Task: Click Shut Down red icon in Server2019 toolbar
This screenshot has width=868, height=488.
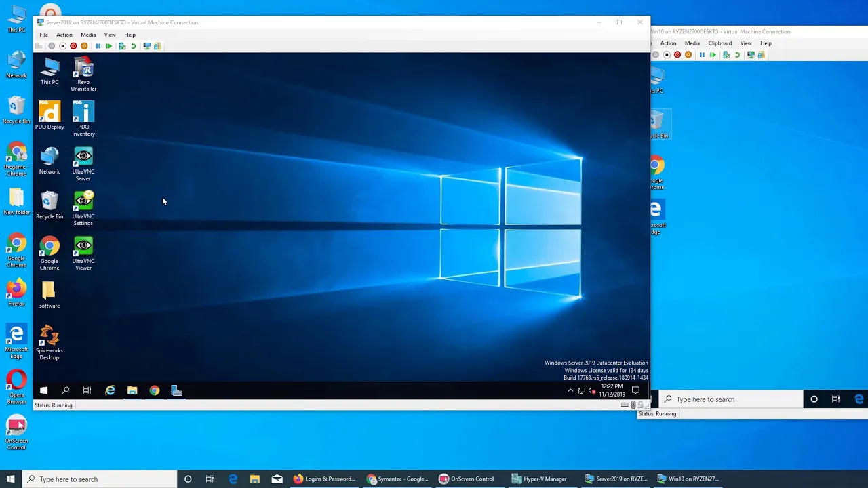Action: [73, 46]
